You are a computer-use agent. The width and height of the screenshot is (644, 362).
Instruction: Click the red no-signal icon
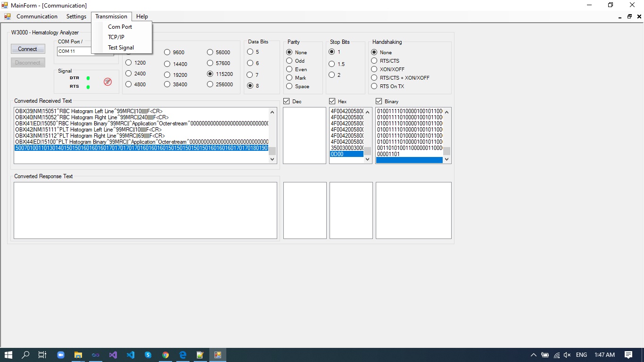point(107,82)
